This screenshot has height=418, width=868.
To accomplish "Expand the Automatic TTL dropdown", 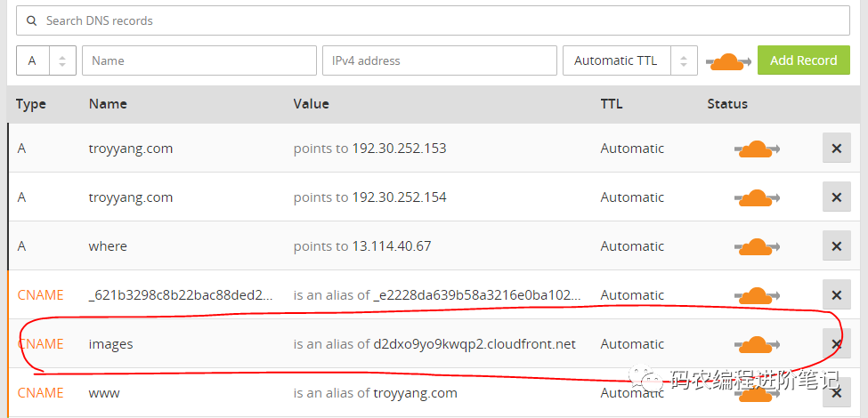I will (629, 60).
